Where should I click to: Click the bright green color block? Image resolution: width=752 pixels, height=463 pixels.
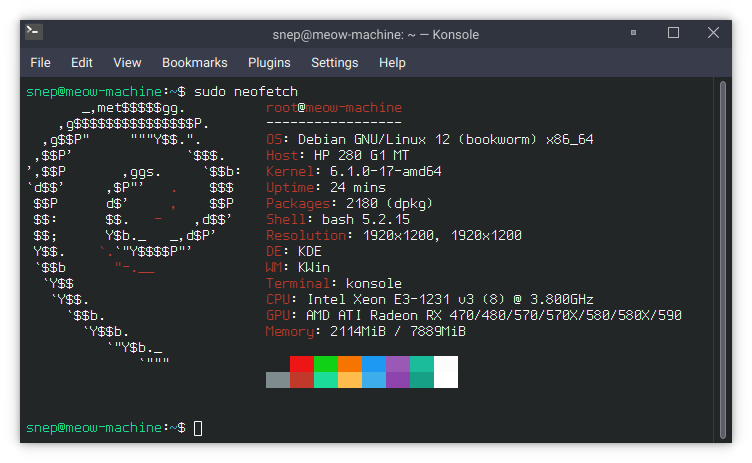[x=326, y=364]
